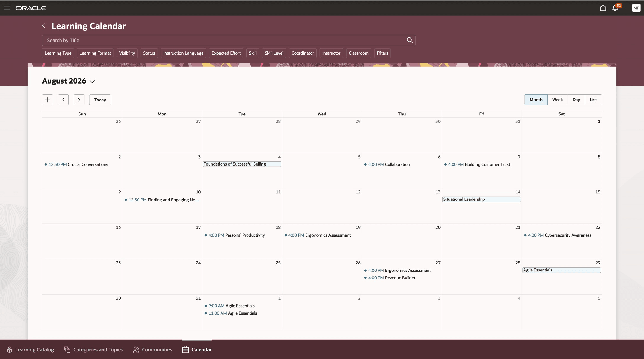Open the Learning Format filter
644x359 pixels.
coord(95,53)
